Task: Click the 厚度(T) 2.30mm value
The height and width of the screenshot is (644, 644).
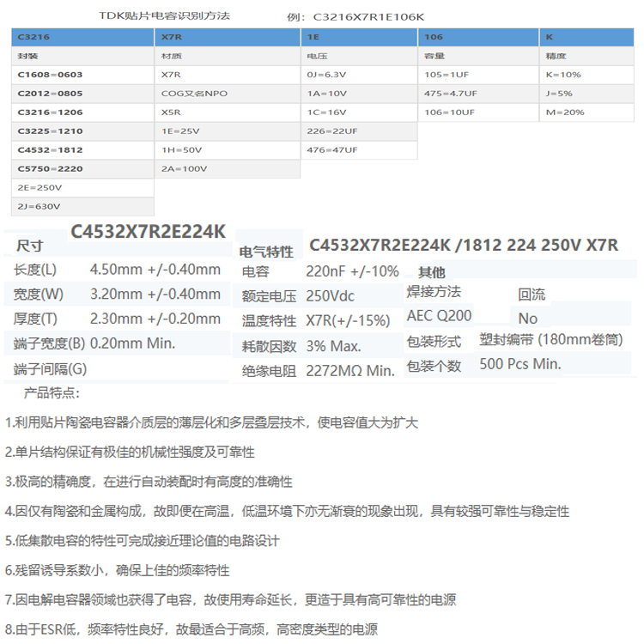Action: click(x=155, y=319)
